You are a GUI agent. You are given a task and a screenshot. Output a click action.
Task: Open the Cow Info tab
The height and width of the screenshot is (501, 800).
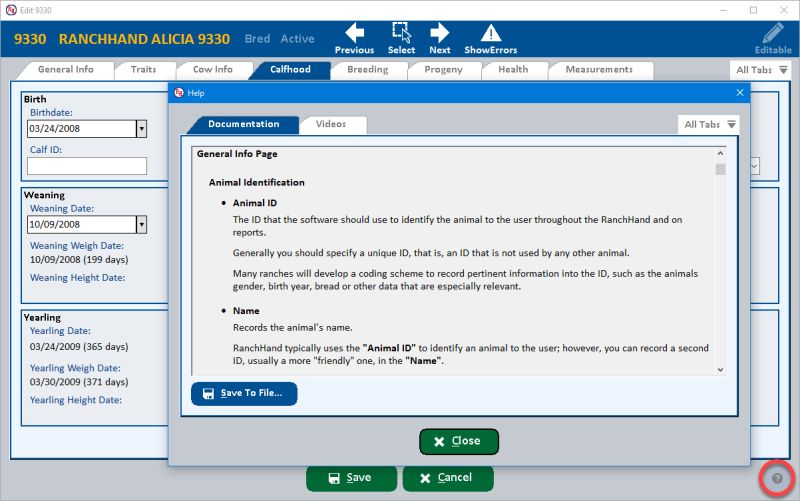point(212,70)
